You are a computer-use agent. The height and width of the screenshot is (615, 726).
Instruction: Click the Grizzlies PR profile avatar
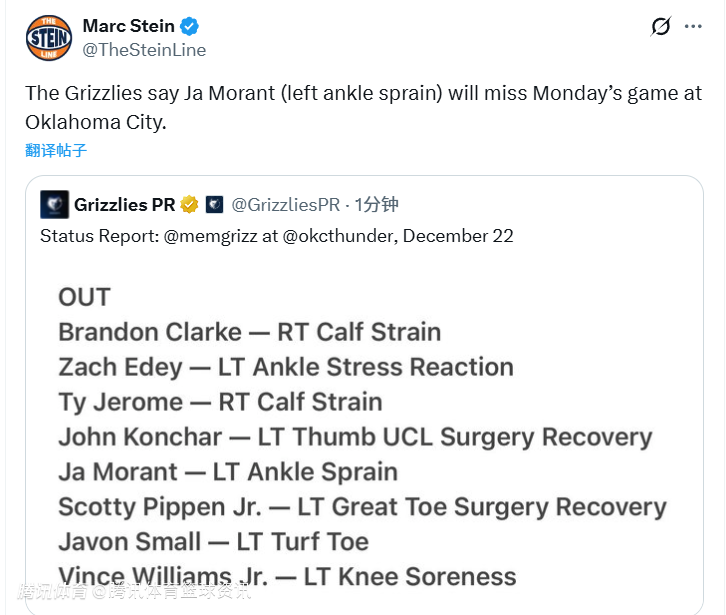[54, 205]
